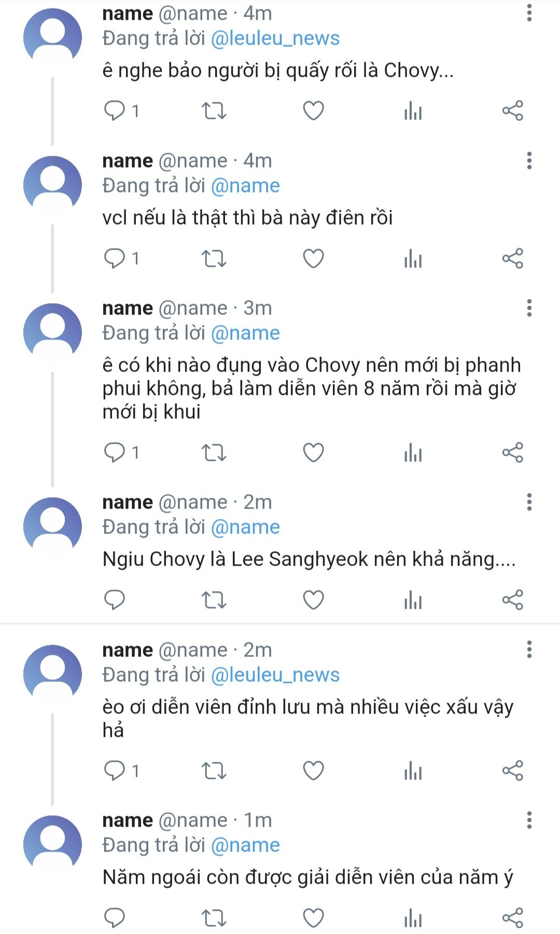The width and height of the screenshot is (560, 934).
Task: Like the 'vcl nếu là thật' tweet
Action: tap(313, 258)
